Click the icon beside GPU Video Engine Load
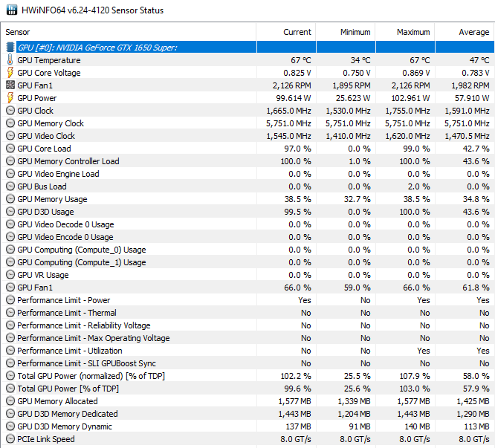 pos(10,174)
